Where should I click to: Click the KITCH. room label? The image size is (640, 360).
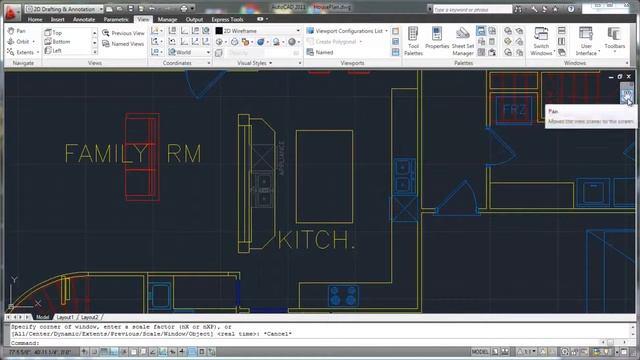[316, 240]
